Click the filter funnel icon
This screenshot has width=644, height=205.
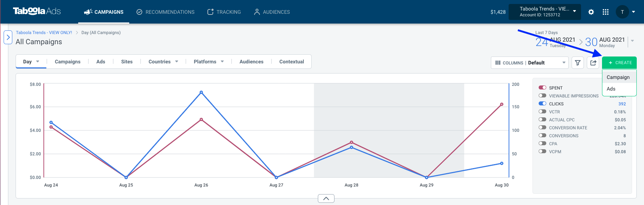click(x=578, y=63)
